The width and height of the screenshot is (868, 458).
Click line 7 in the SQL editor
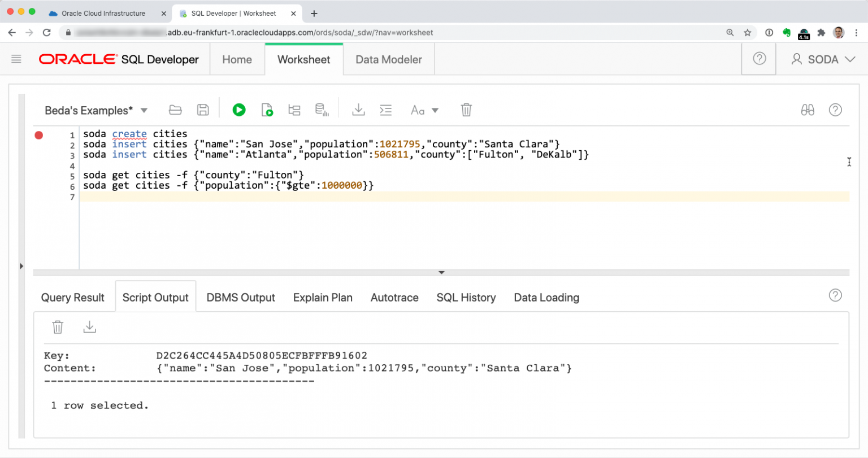tap(170, 196)
